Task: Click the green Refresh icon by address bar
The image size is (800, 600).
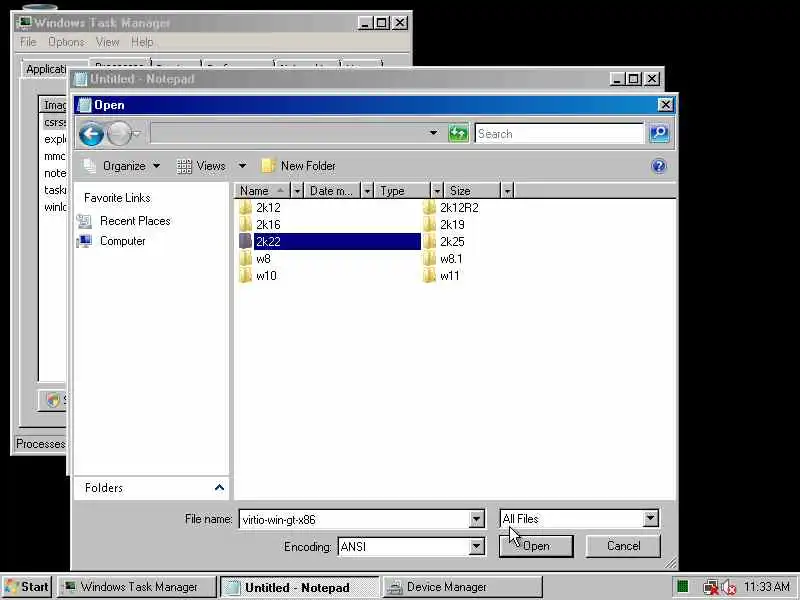Action: pyautogui.click(x=458, y=134)
